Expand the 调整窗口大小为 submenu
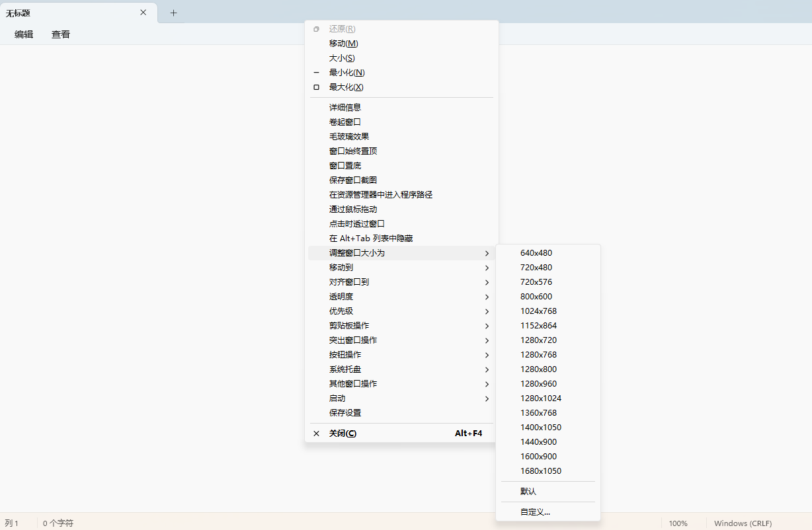The width and height of the screenshot is (812, 530). 401,252
